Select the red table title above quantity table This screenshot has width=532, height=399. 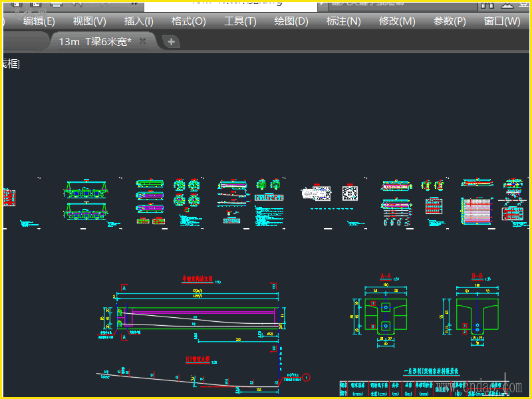click(431, 372)
